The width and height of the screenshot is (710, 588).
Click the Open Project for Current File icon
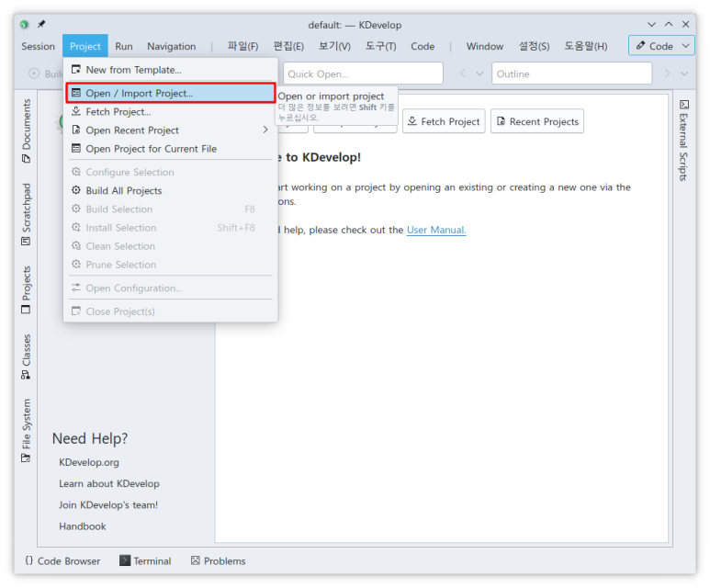(76, 149)
